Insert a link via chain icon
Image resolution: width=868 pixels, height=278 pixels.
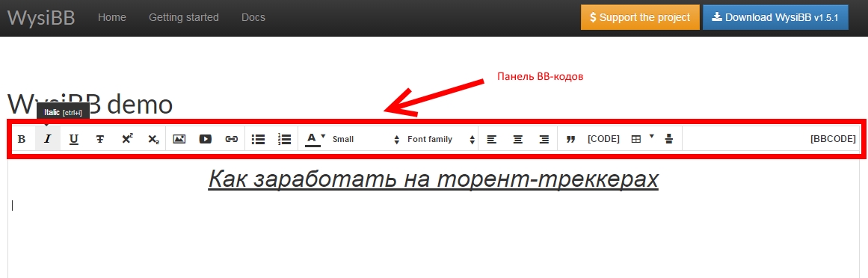coord(232,139)
